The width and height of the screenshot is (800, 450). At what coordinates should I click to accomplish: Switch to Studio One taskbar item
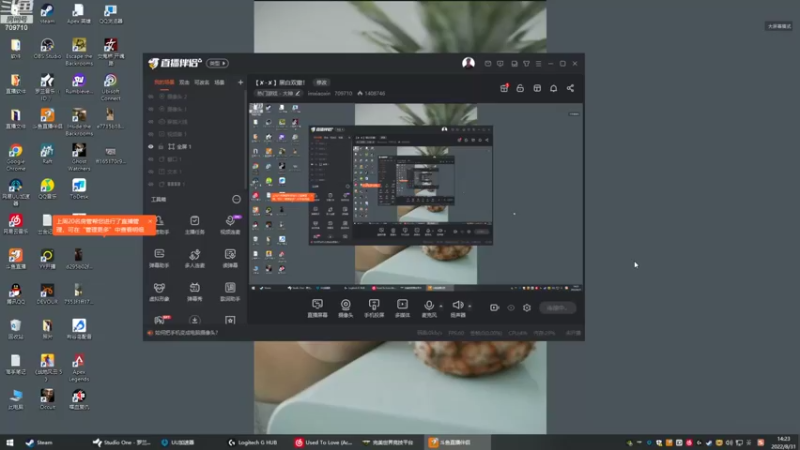coord(121,442)
